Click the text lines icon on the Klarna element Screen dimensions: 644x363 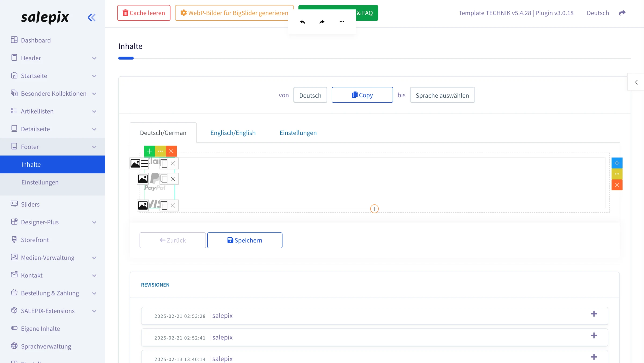144,163
